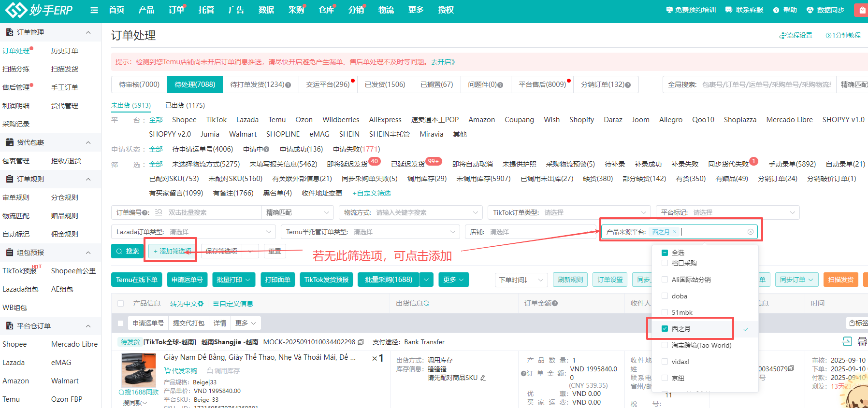Collapse the 订单规则 sidebar section
868x408 pixels.
point(88,179)
